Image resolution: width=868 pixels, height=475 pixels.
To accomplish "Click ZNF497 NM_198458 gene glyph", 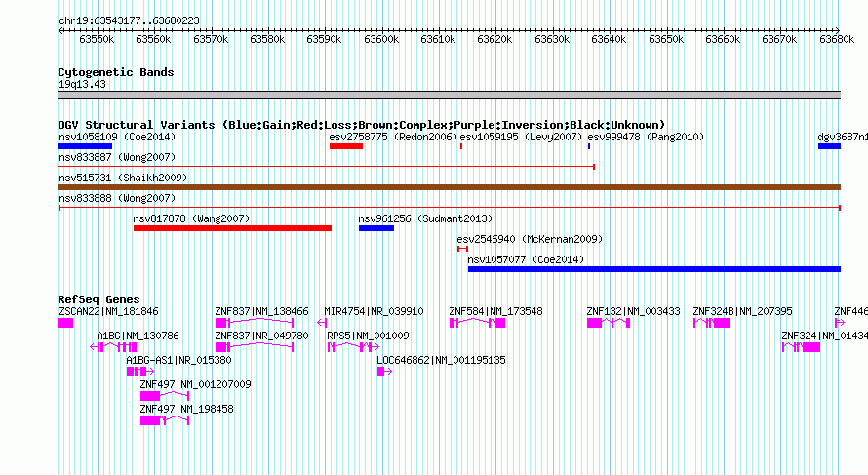I will [x=165, y=420].
